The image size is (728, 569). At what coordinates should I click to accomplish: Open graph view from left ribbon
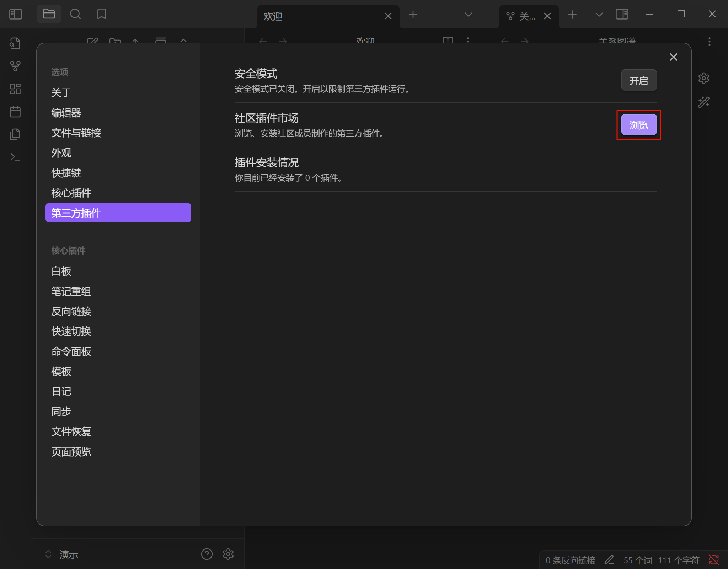tap(15, 66)
